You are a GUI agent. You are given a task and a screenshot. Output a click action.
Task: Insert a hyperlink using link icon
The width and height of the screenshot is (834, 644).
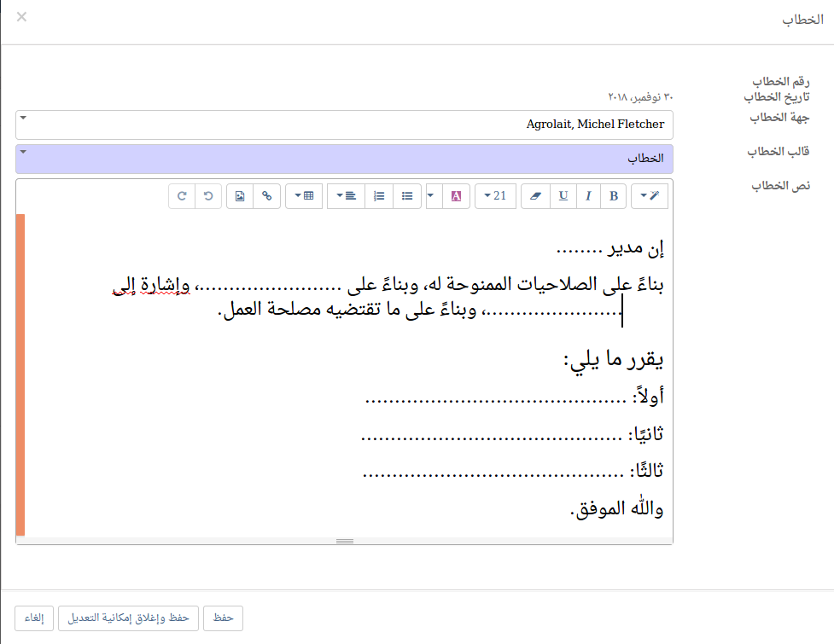[x=267, y=196]
